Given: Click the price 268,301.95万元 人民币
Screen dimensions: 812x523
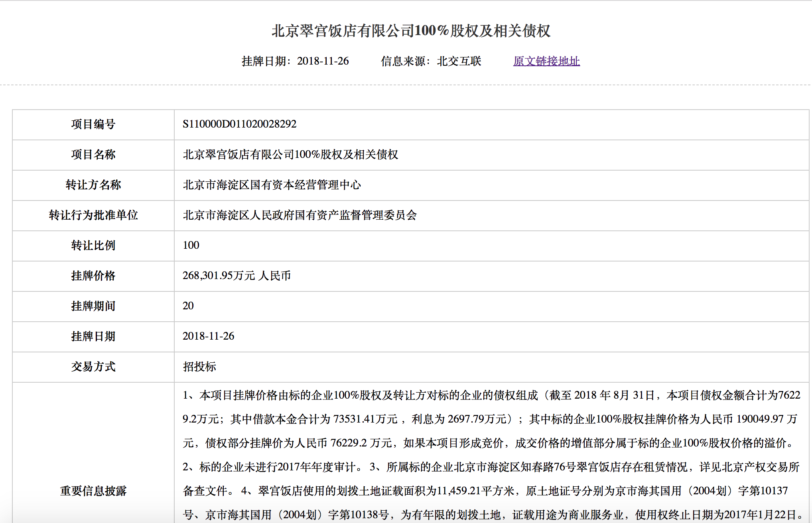Looking at the screenshot, I should [237, 276].
